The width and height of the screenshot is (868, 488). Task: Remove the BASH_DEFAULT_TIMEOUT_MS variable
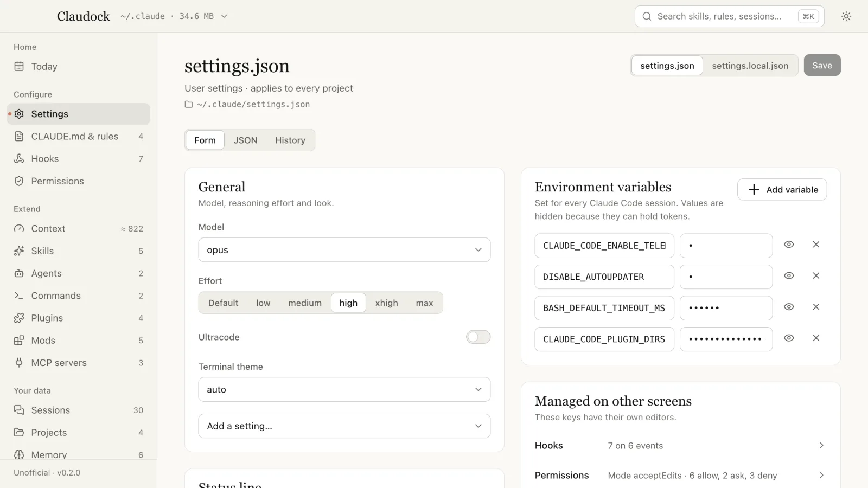point(816,307)
